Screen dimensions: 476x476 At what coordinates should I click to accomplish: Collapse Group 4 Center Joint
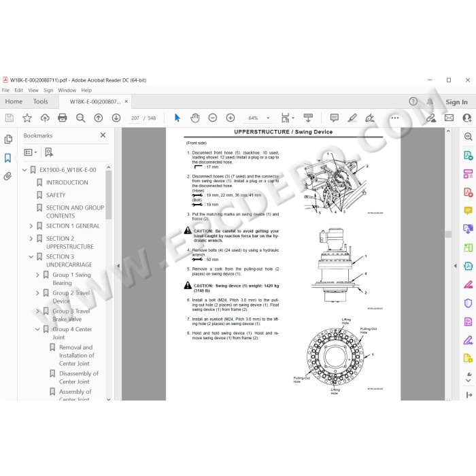(x=37, y=329)
